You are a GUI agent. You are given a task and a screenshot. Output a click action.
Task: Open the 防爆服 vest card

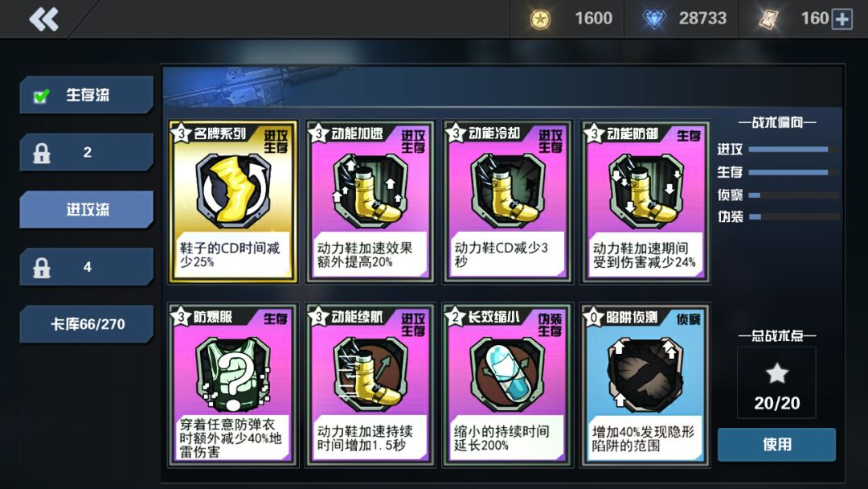pos(232,385)
